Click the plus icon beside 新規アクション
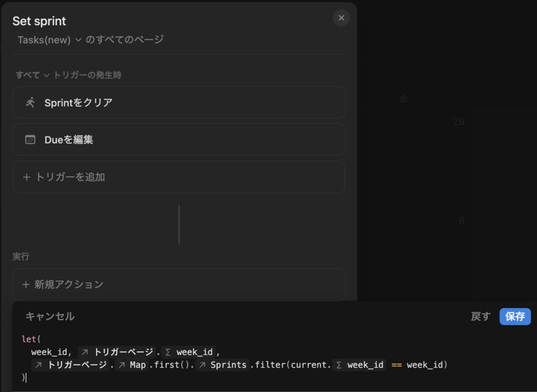Screen dimensions: 537x392 [26, 284]
